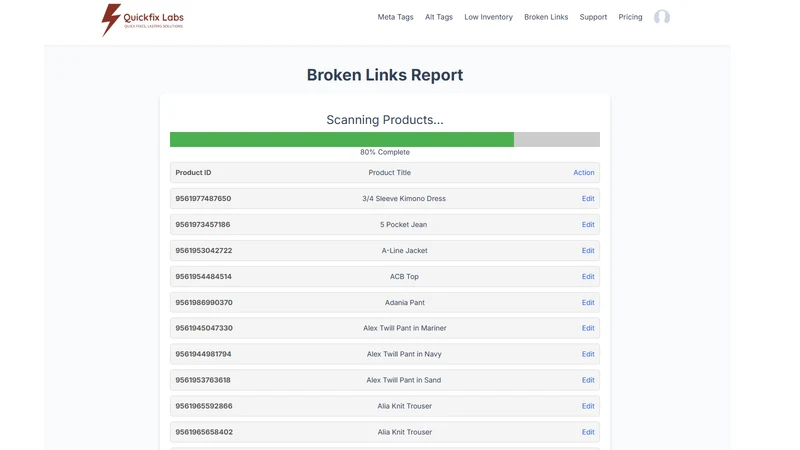This screenshot has height=450, width=800.
Task: Click the Alex Twill Pant in Sand title
Action: [404, 380]
